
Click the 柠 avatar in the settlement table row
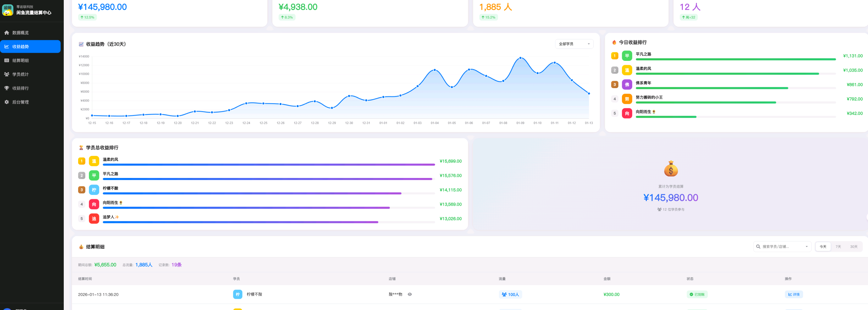coord(238,294)
